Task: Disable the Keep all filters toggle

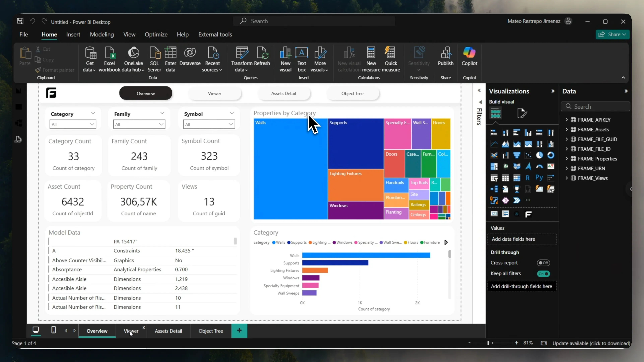Action: tap(543, 274)
